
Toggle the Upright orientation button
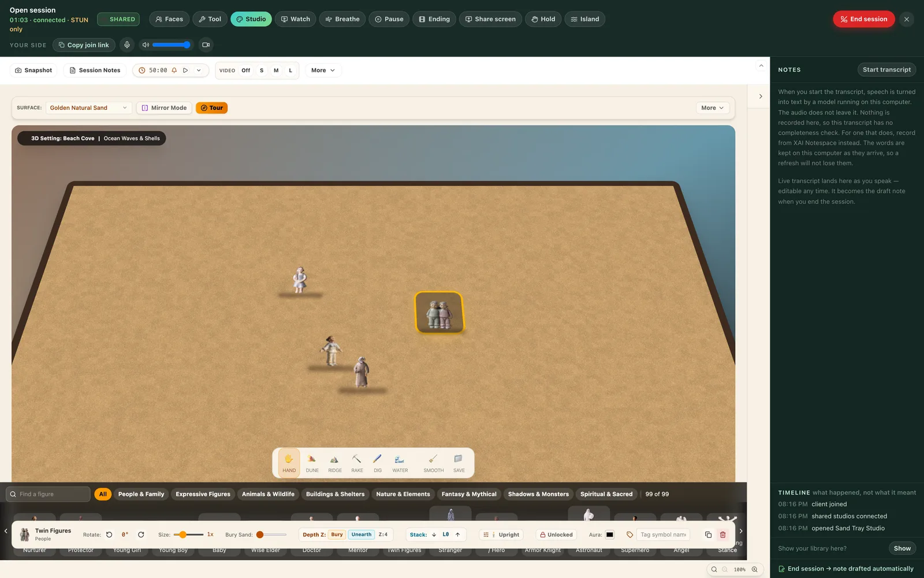click(501, 535)
